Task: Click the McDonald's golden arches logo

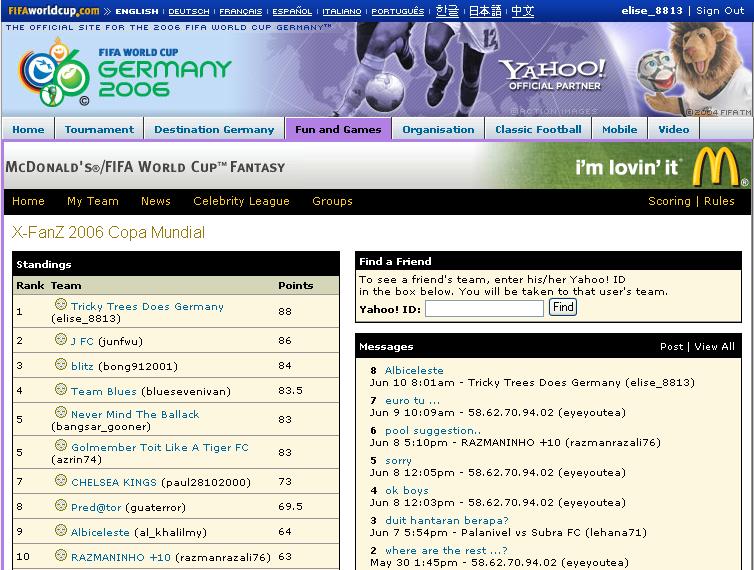Action: pyautogui.click(x=716, y=166)
